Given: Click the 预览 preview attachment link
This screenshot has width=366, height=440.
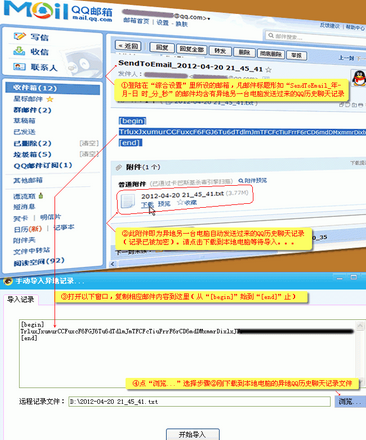Looking at the screenshot, I should coord(164,204).
